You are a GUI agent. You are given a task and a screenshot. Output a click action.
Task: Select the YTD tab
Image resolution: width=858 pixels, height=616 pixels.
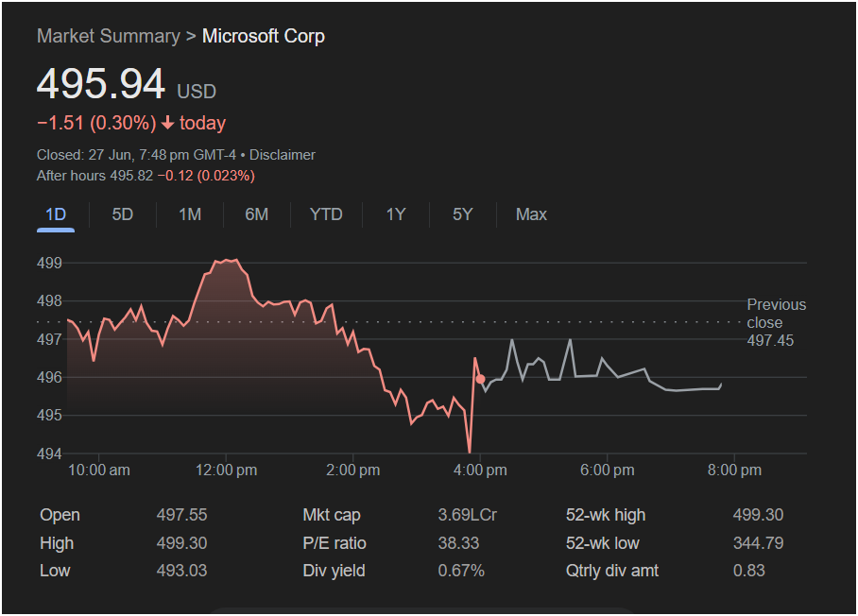(326, 214)
